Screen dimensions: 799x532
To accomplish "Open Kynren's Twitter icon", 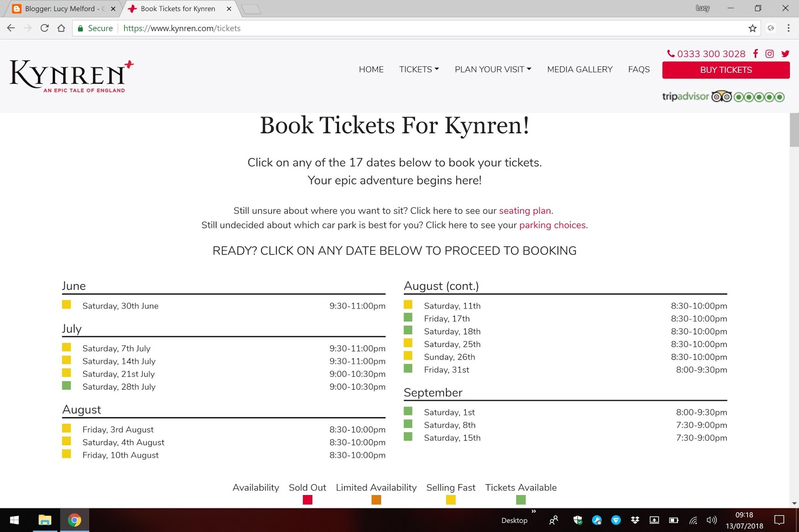I will pos(785,53).
